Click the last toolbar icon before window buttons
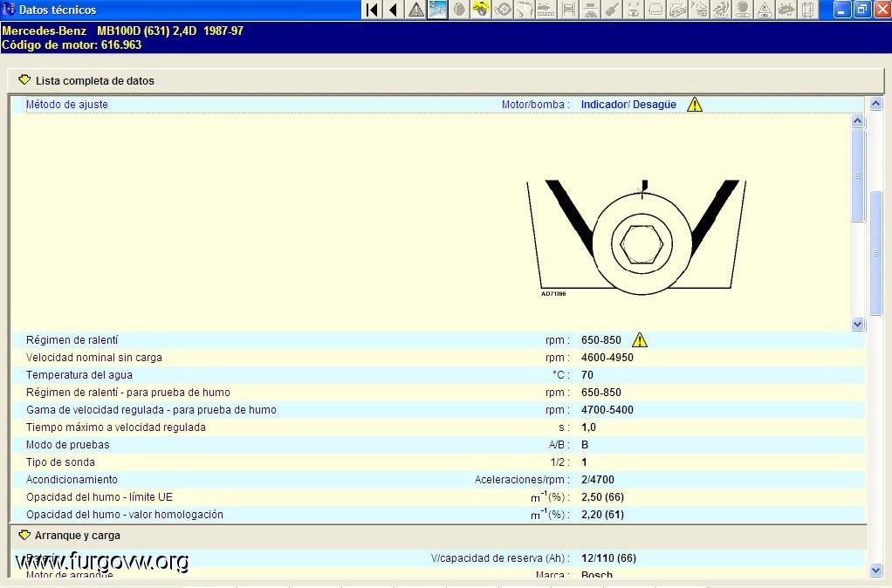Screen dimensions: 892x588 click(x=807, y=10)
